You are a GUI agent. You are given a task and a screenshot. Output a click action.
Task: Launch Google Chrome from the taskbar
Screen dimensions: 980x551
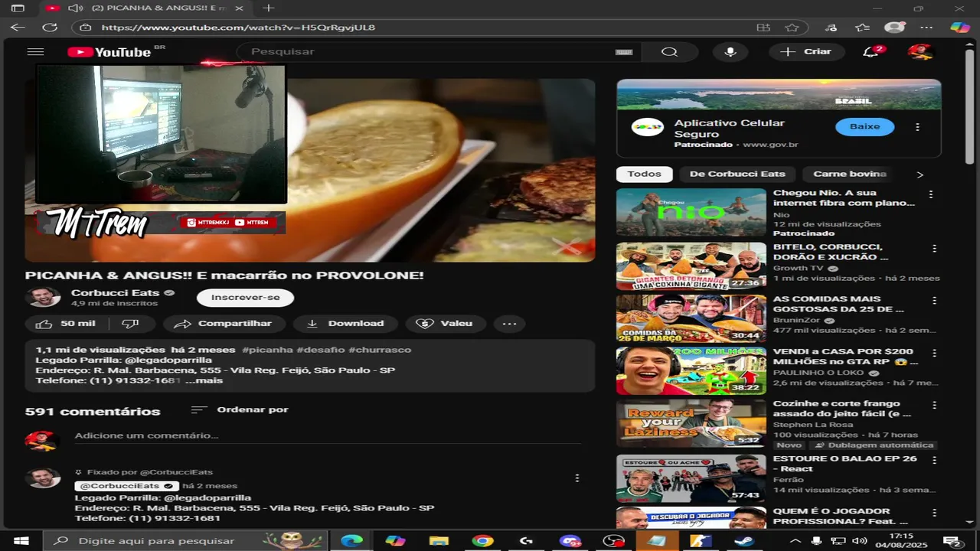pyautogui.click(x=482, y=541)
